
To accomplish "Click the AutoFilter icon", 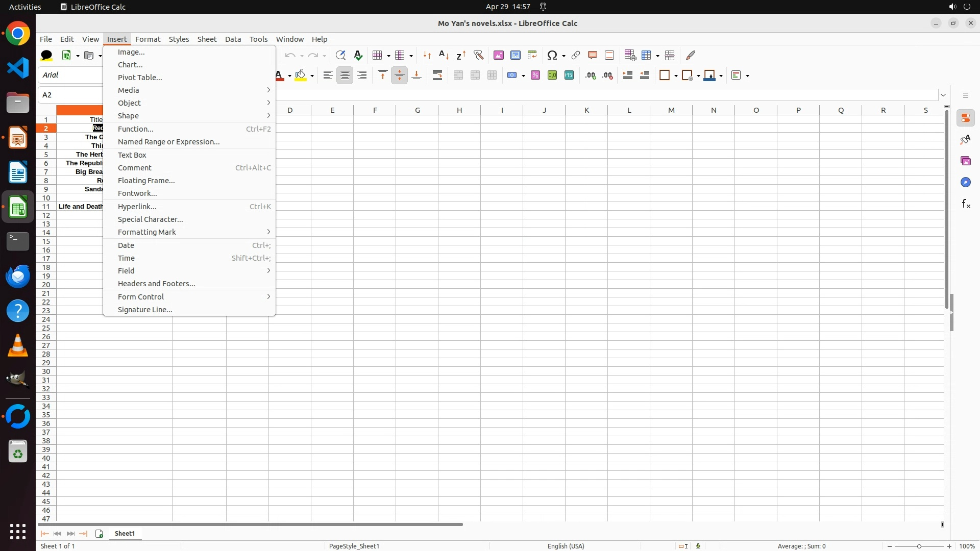I will (x=478, y=56).
